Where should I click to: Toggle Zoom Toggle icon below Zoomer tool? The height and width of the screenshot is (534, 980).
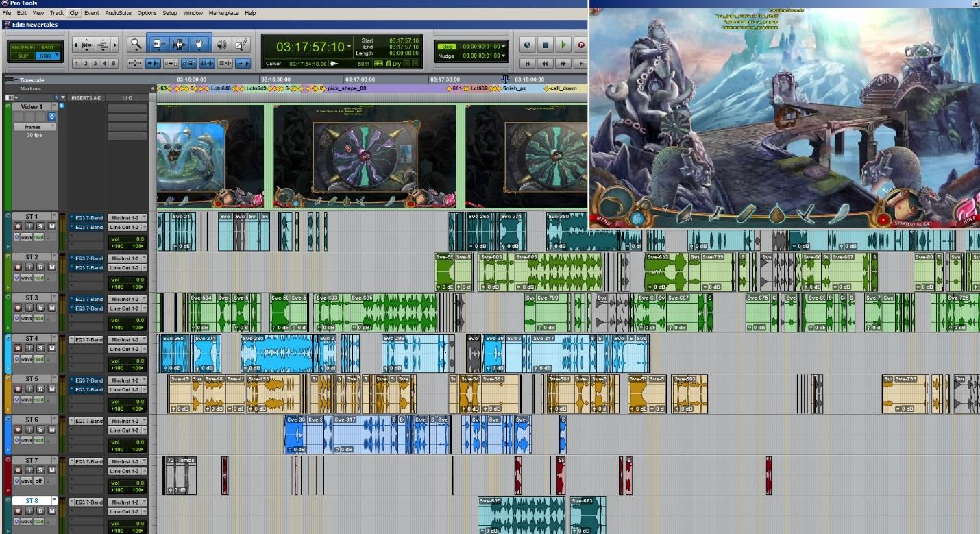pyautogui.click(x=135, y=63)
